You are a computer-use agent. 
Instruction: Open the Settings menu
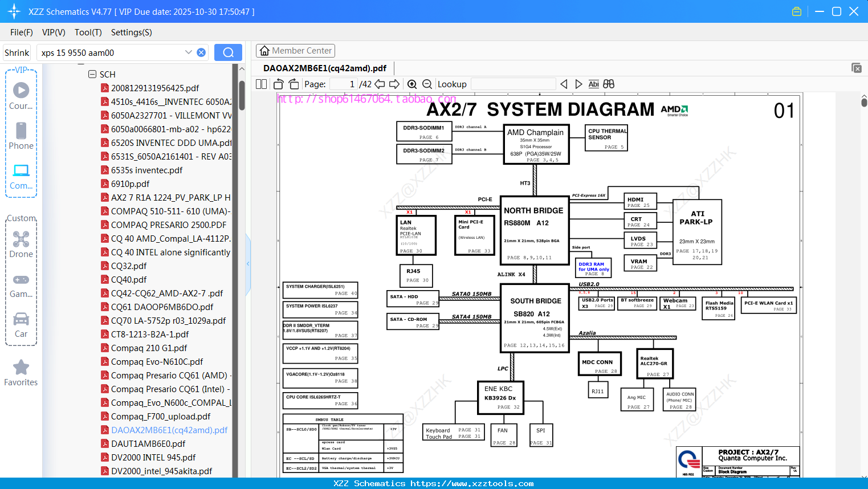[132, 32]
